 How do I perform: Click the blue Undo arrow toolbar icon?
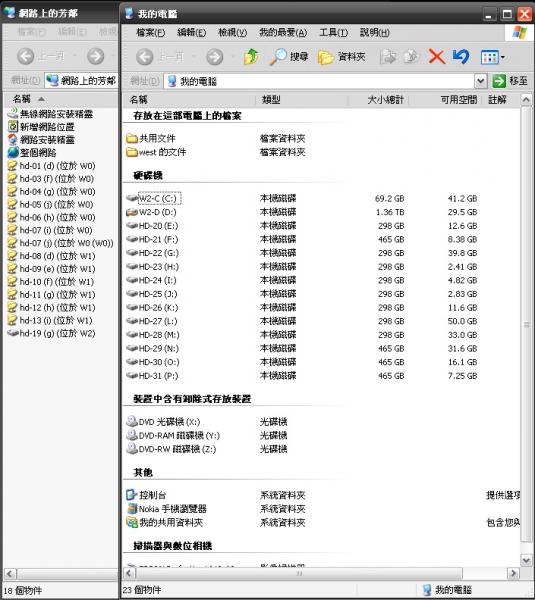click(461, 57)
